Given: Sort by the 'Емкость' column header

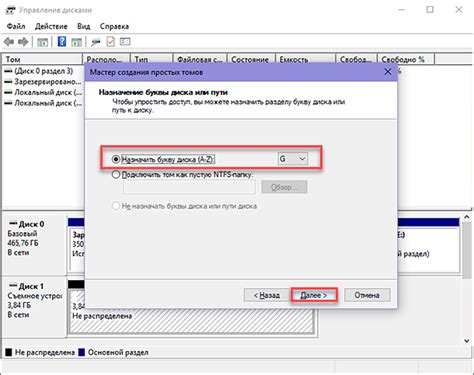Looking at the screenshot, I should [x=305, y=59].
